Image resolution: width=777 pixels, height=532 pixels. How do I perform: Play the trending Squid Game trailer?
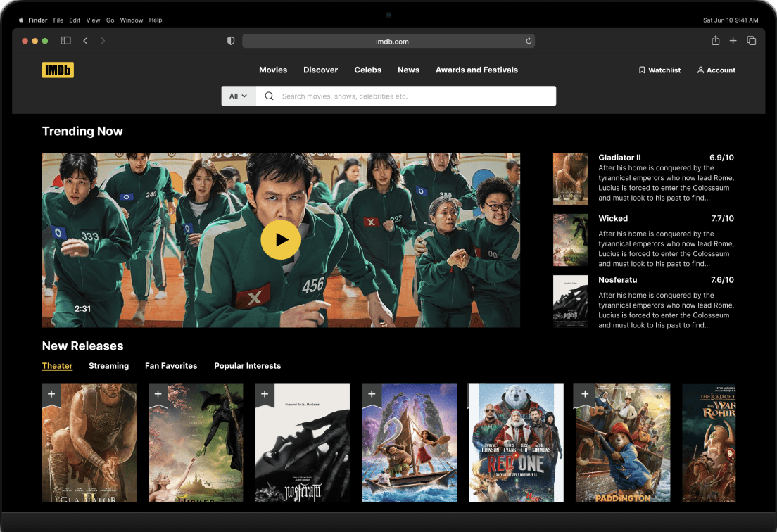[x=281, y=240]
